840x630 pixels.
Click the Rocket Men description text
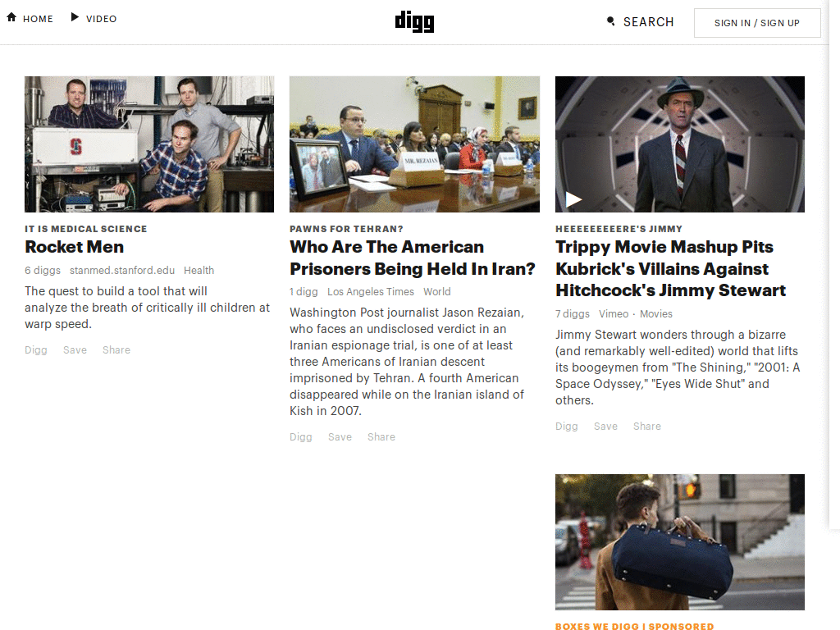pyautogui.click(x=148, y=308)
